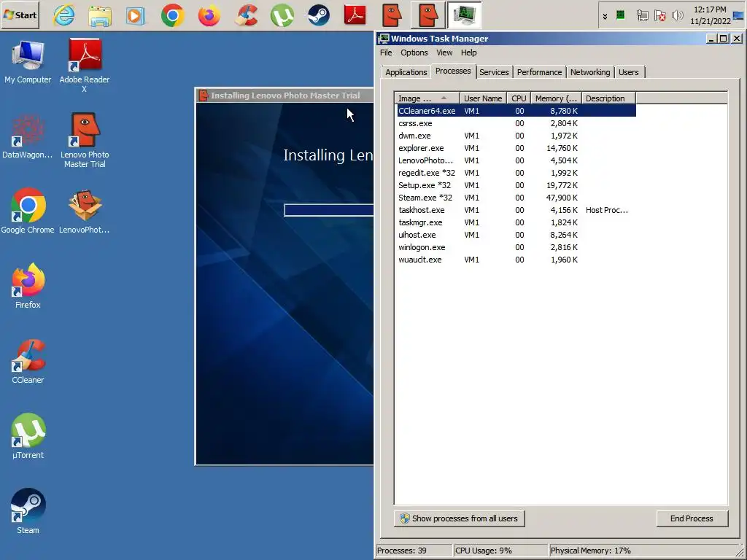Image resolution: width=747 pixels, height=560 pixels.
Task: Switch to the Task Manager taskbar button
Action: pos(465,15)
